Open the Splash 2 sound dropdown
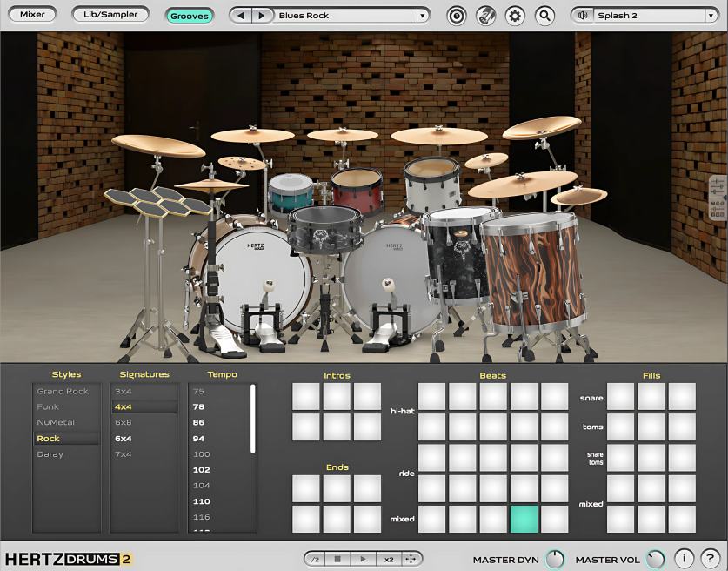The image size is (728, 571). click(710, 15)
